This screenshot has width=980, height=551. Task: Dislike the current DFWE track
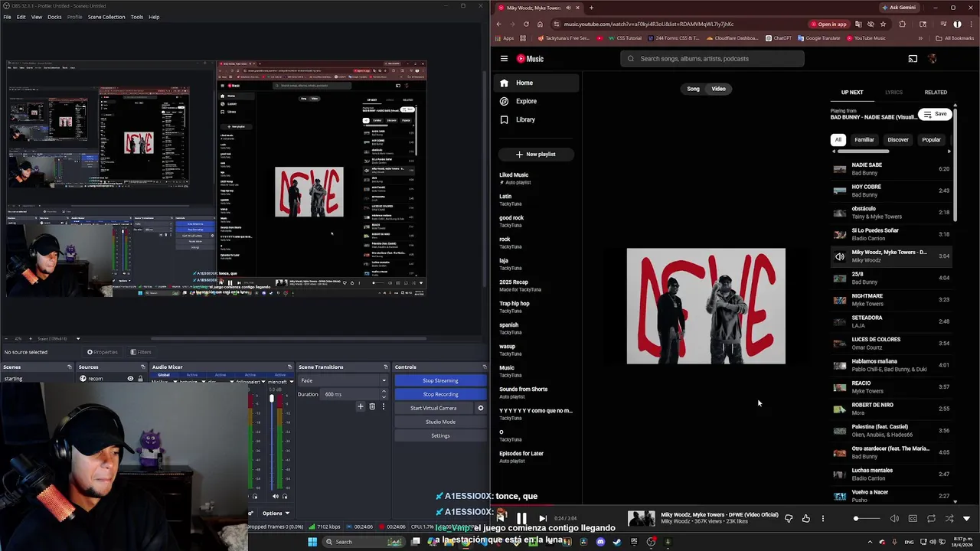click(x=789, y=519)
